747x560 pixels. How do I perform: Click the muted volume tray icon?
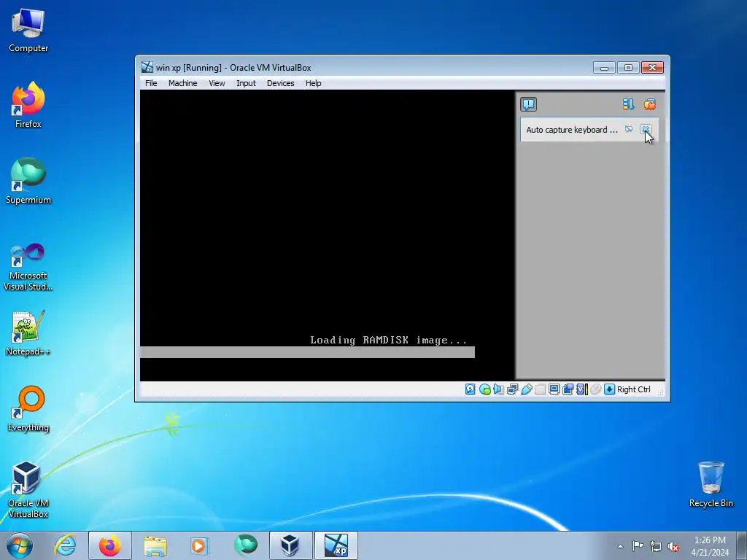[673, 546]
